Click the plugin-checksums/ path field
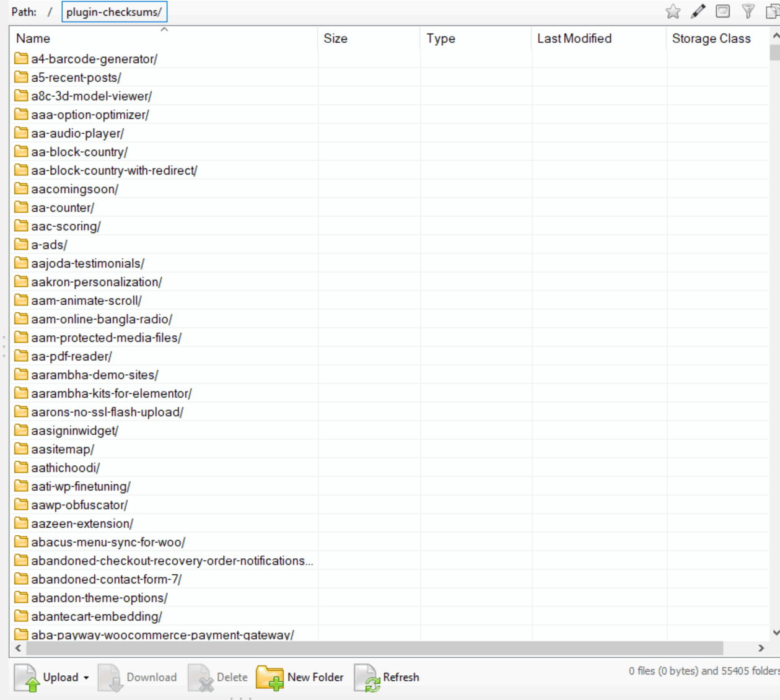 114,12
